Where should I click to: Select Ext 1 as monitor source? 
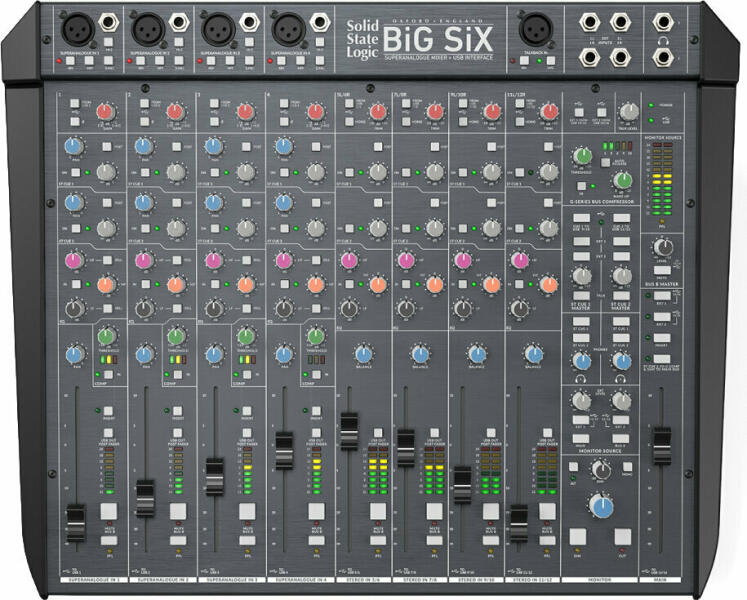pos(581,420)
